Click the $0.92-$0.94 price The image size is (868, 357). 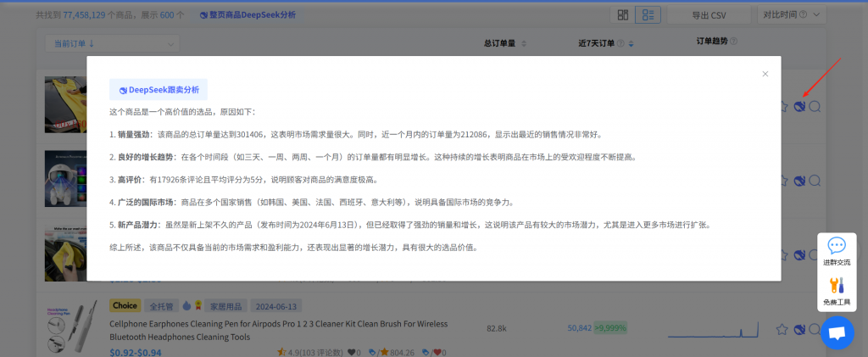pos(136,353)
